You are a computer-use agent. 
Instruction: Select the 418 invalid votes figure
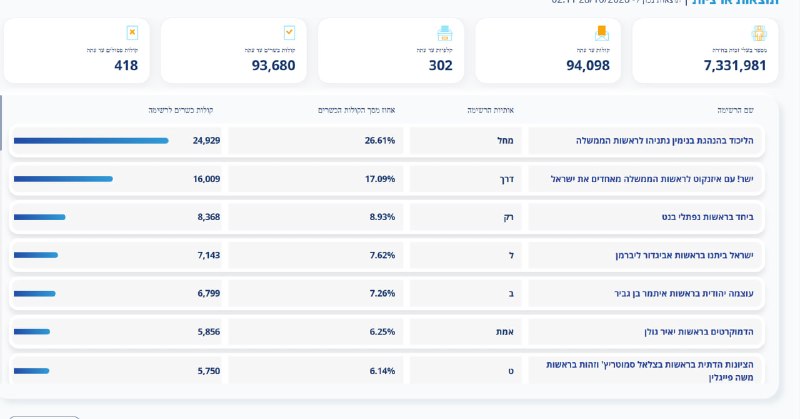click(126, 65)
